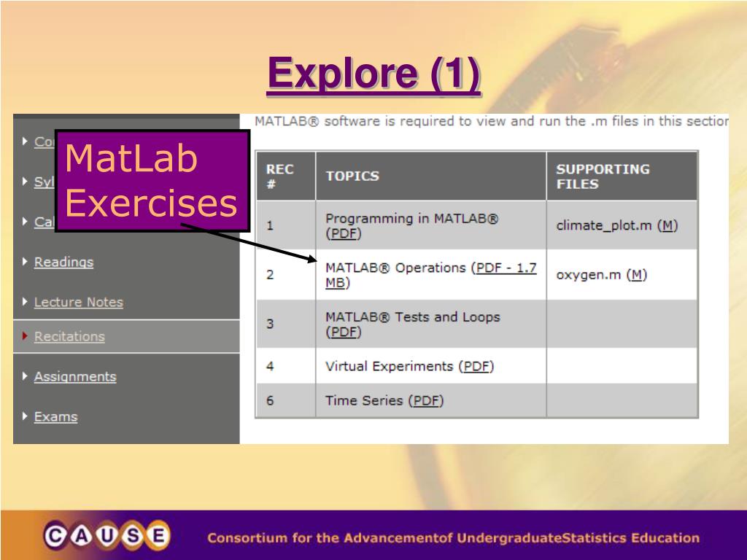
Task: Click the 'oxygen.m' file name text
Action: pyautogui.click(x=589, y=275)
